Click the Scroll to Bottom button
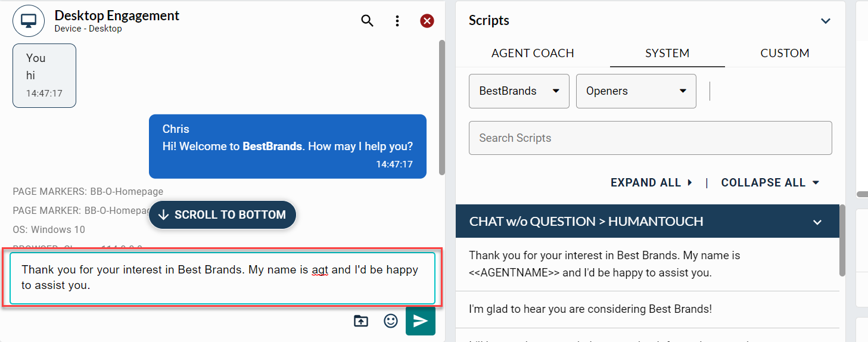The image size is (868, 342). pos(222,215)
